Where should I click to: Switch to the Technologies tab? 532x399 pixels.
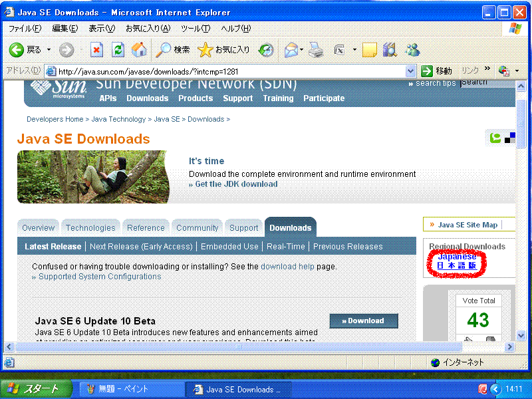tap(90, 227)
